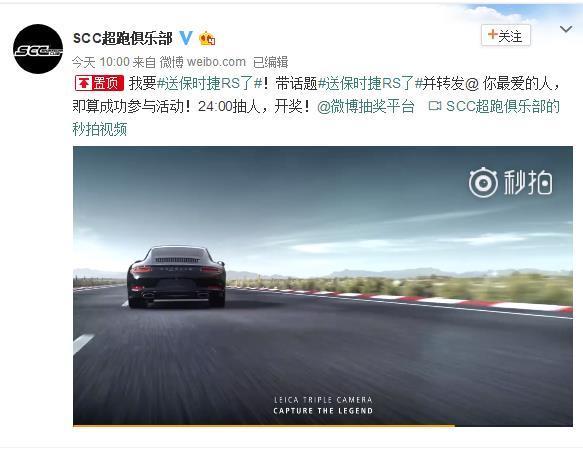The width and height of the screenshot is (583, 451).
Task: Play the Porsche video thumbnail
Action: coord(323,286)
